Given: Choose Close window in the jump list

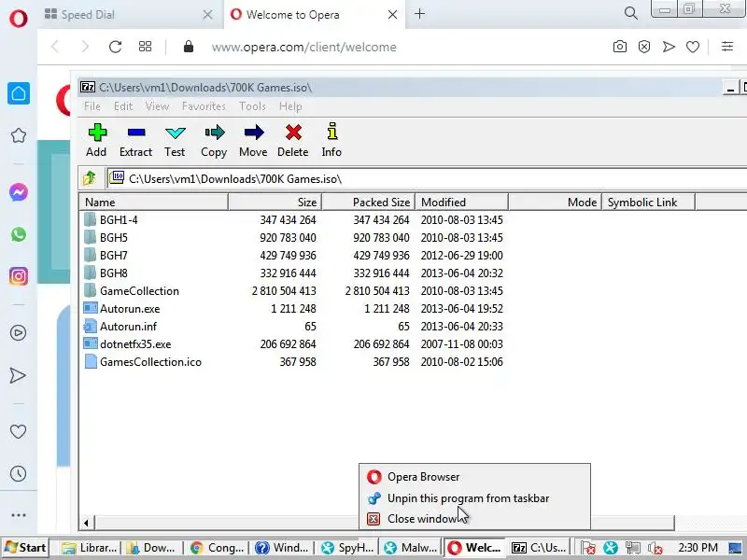Looking at the screenshot, I should tap(474, 519).
